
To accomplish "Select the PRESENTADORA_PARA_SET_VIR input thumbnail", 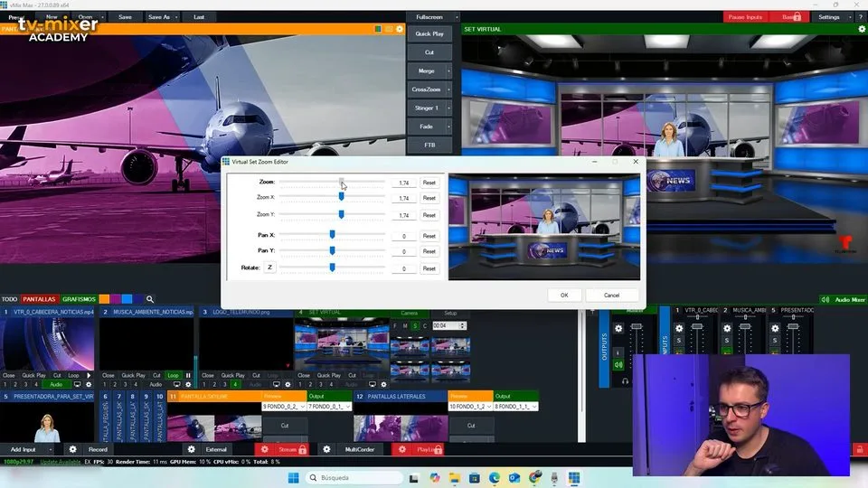I will (47, 423).
